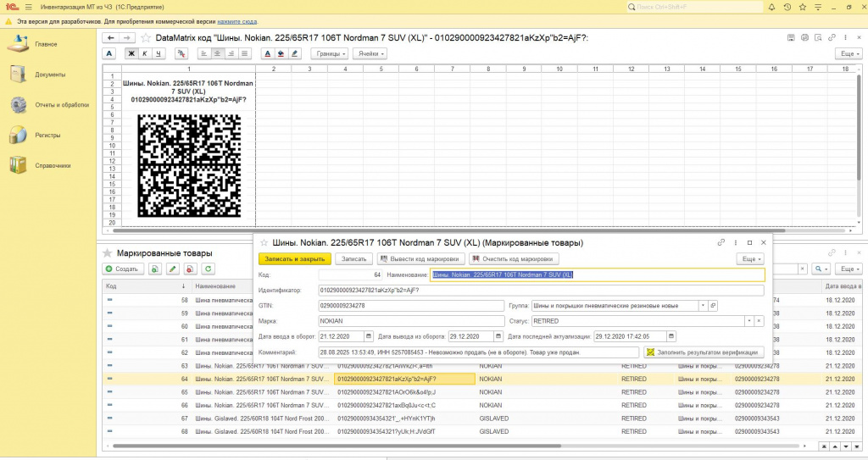Sort list by Код column header
The image size is (868, 460).
pyautogui.click(x=146, y=286)
